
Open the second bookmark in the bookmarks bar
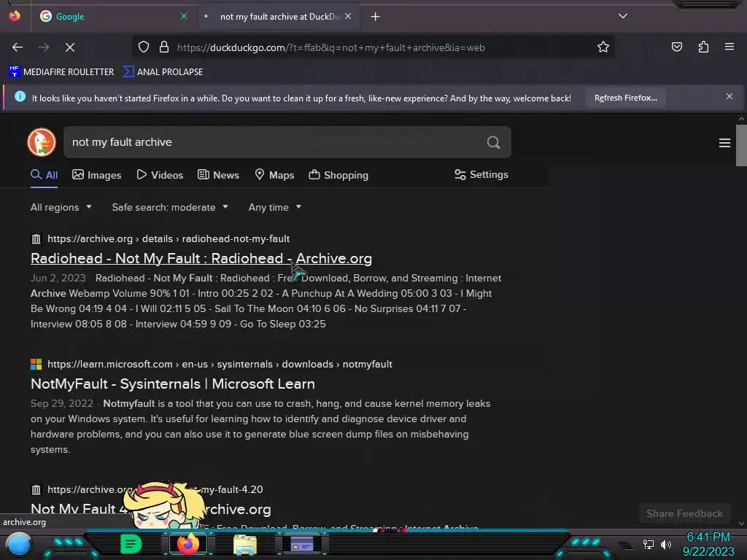coord(163,72)
